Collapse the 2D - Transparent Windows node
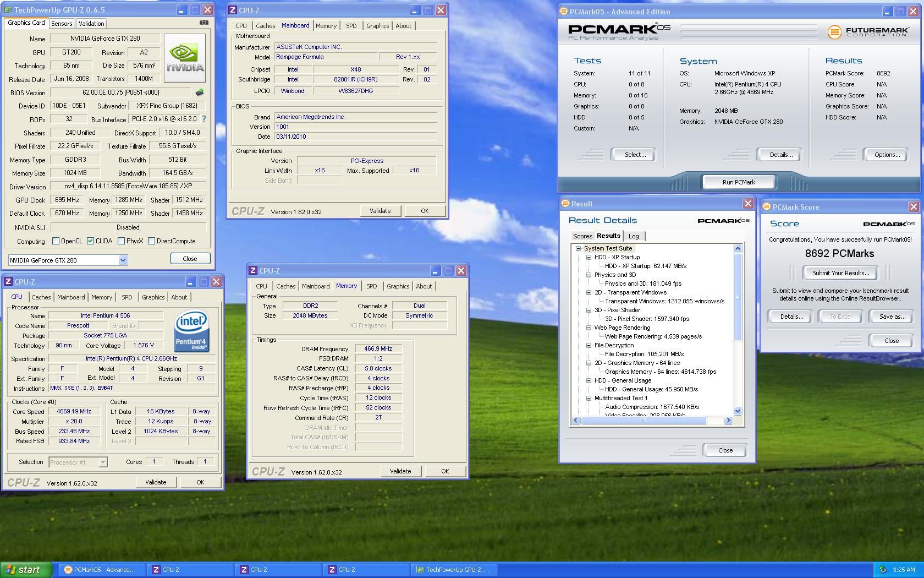The image size is (924, 578). pyautogui.click(x=589, y=293)
